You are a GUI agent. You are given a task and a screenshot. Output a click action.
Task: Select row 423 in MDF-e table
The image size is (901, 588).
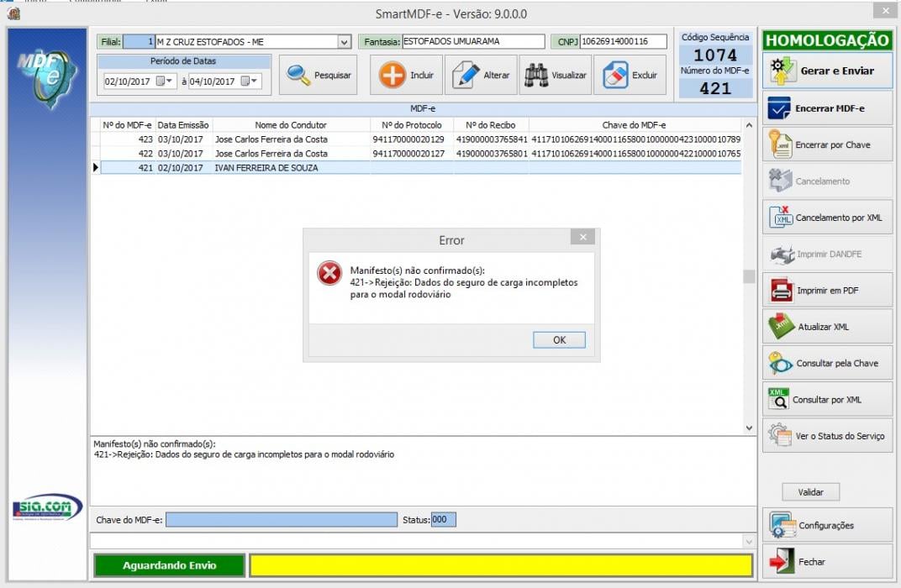[420, 139]
